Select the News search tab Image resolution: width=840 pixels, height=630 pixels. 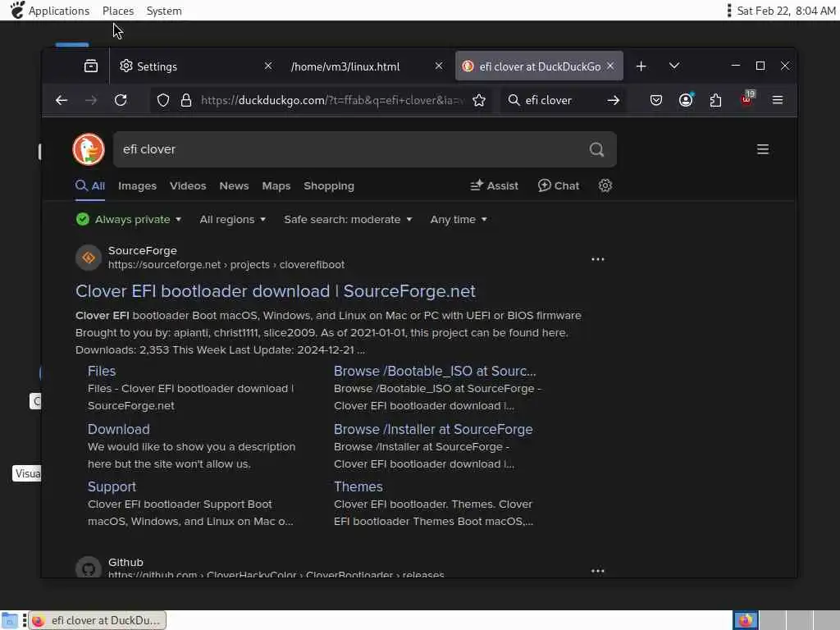click(x=234, y=186)
